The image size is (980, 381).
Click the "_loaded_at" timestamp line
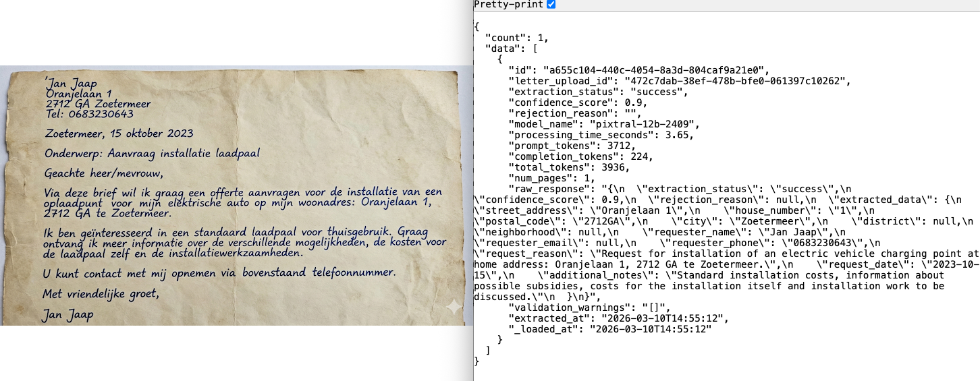pos(610,328)
